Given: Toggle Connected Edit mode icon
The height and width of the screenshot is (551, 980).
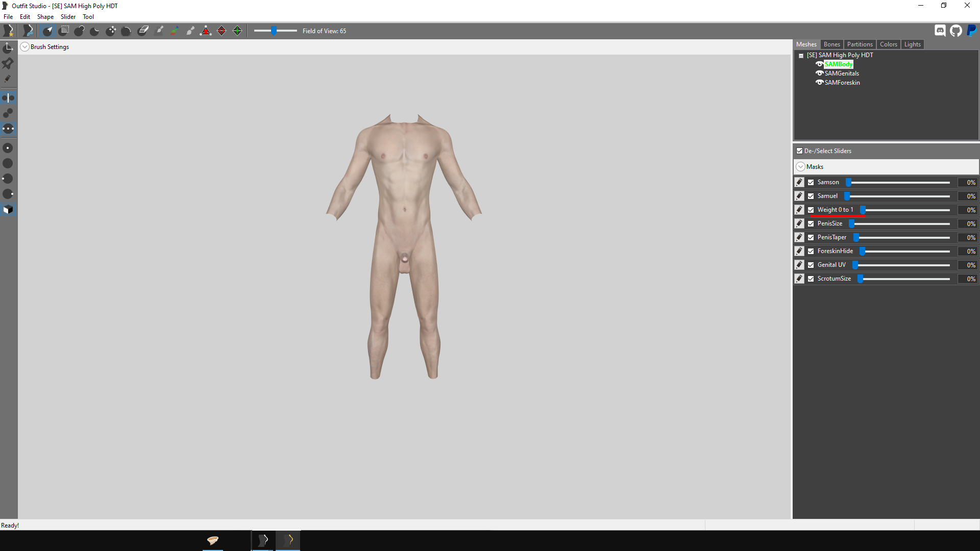Looking at the screenshot, I should [x=8, y=113].
